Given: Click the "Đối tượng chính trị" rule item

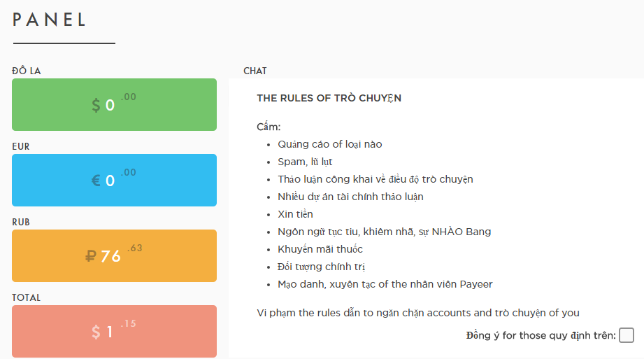Looking at the screenshot, I should [x=322, y=267].
